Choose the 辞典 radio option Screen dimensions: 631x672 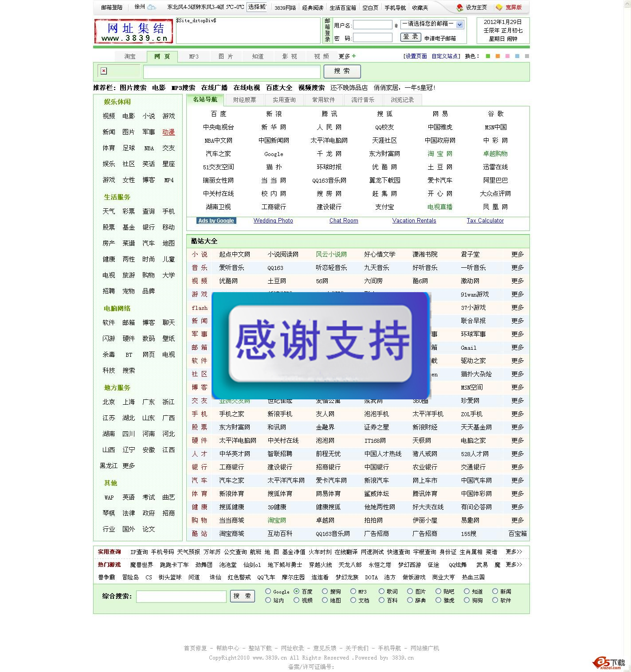point(410,600)
